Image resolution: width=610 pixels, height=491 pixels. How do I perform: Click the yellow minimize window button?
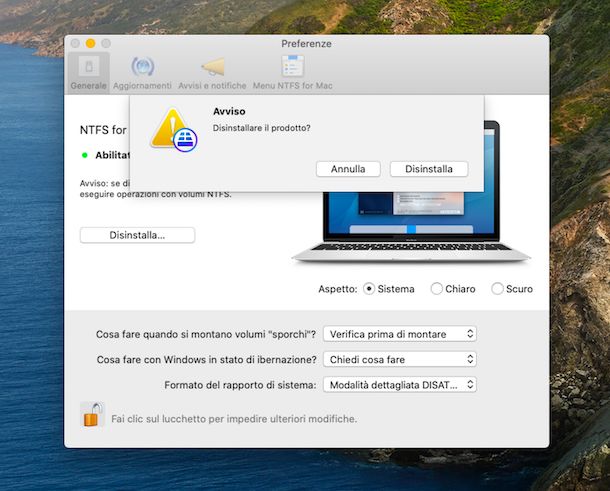click(91, 43)
